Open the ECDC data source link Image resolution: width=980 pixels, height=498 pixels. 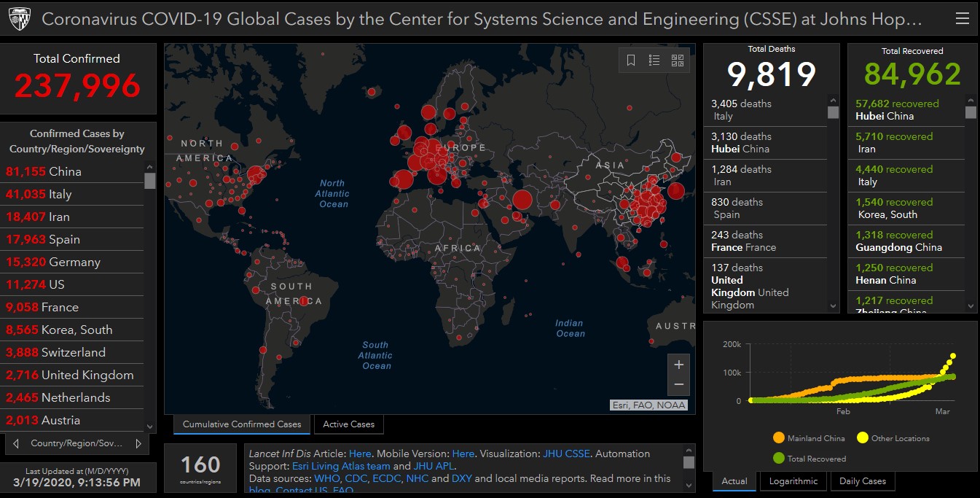tap(387, 478)
